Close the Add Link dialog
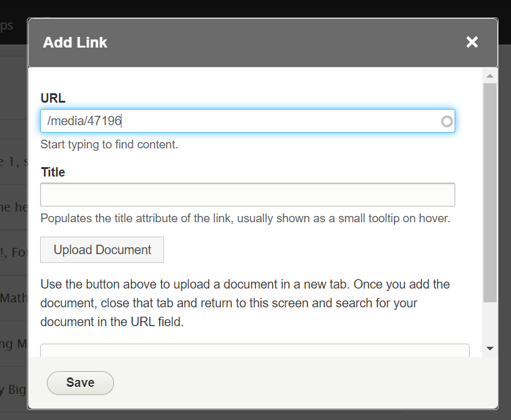The image size is (511, 420). (472, 42)
